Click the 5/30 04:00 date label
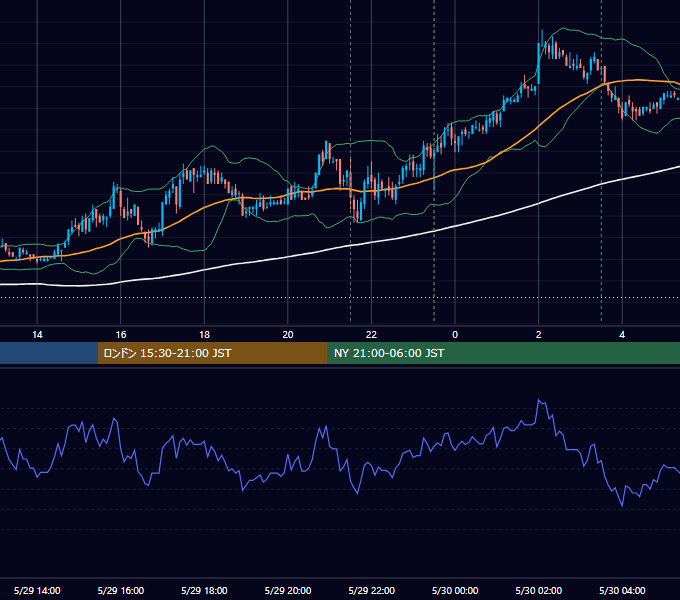 622,590
